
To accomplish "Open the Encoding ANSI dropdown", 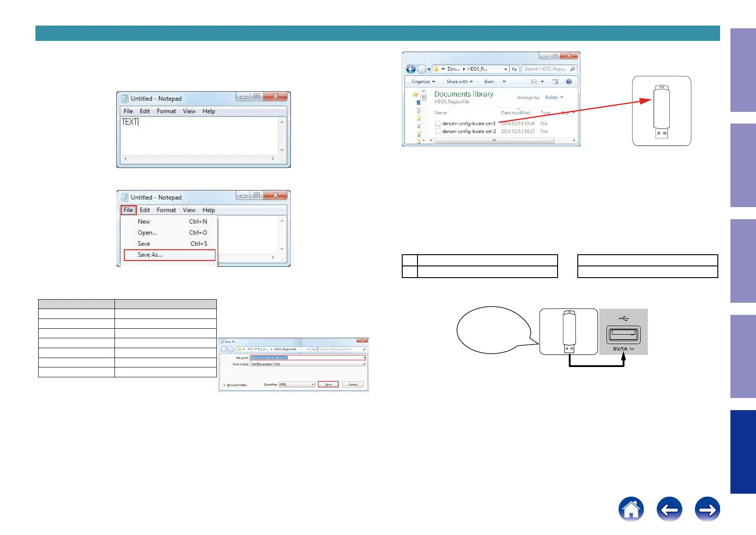I will 297,385.
